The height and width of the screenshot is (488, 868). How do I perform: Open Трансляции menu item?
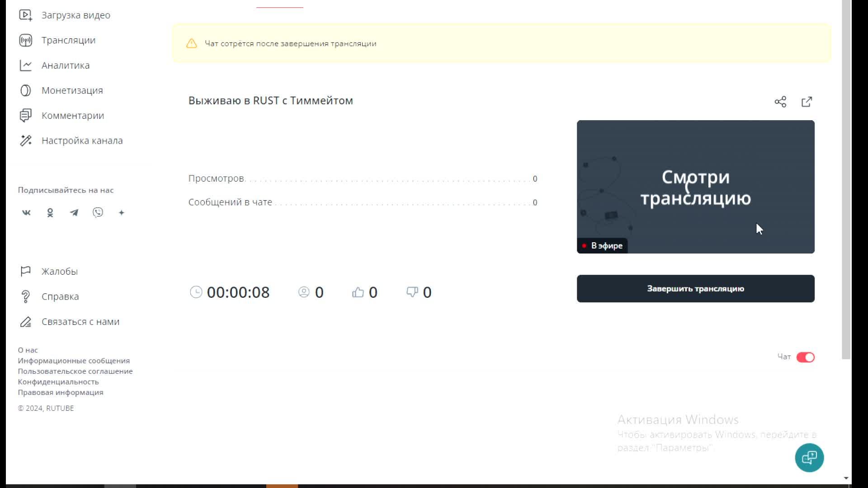[x=68, y=40]
